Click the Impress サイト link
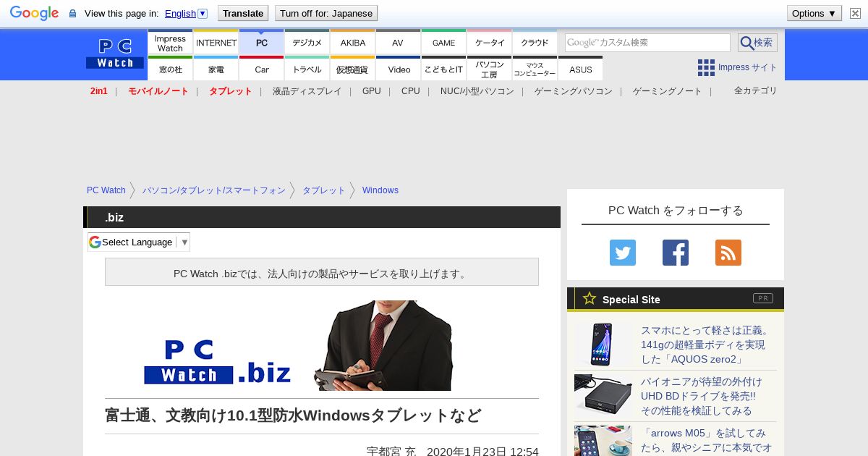This screenshot has height=456, width=868. pyautogui.click(x=748, y=67)
